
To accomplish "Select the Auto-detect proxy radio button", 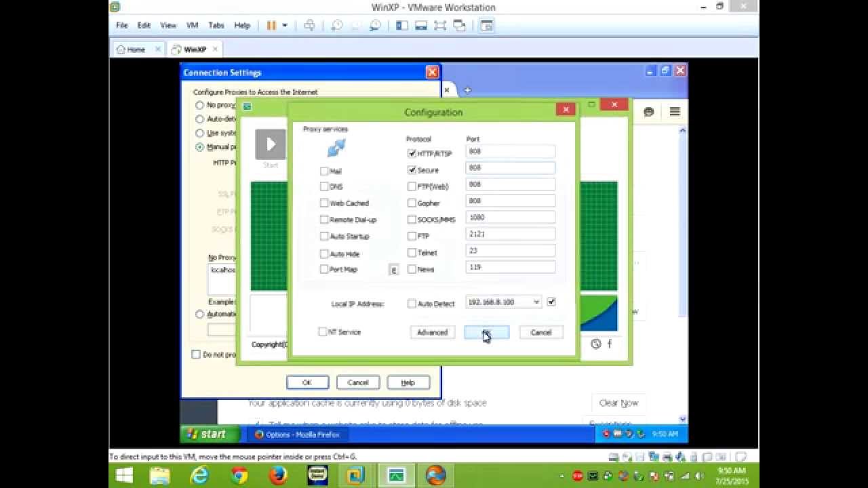I will pyautogui.click(x=199, y=119).
